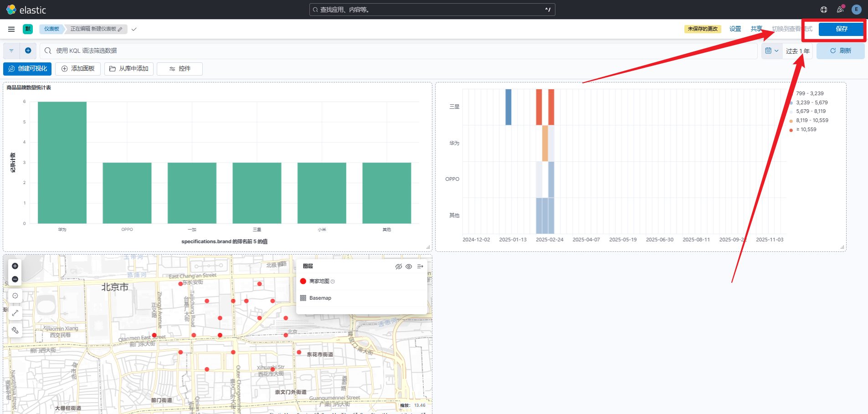868x414 pixels.
Task: Zoom in on the map
Action: (15, 266)
